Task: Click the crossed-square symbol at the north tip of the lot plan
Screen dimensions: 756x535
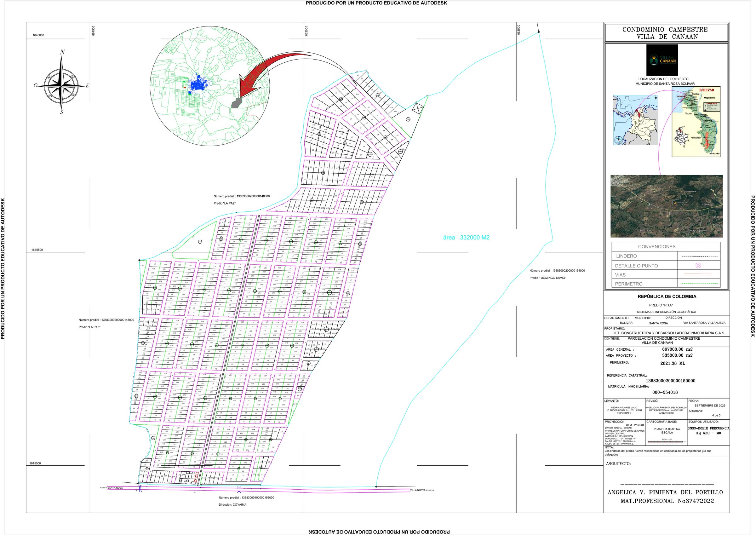Action: click(417, 108)
